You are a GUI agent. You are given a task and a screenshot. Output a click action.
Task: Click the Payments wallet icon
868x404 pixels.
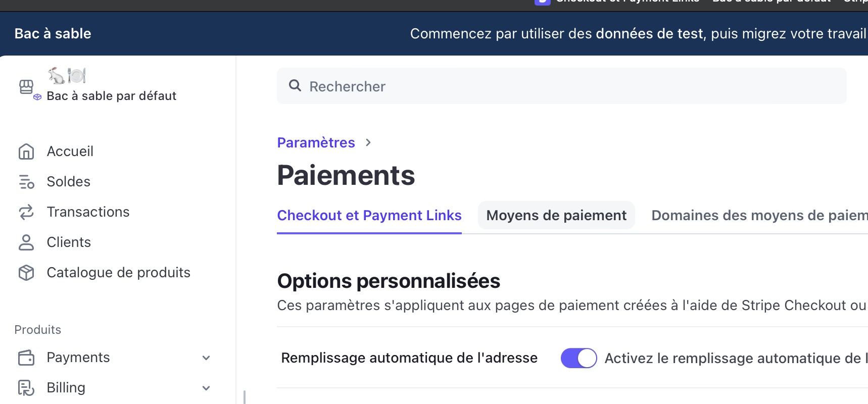(x=26, y=358)
